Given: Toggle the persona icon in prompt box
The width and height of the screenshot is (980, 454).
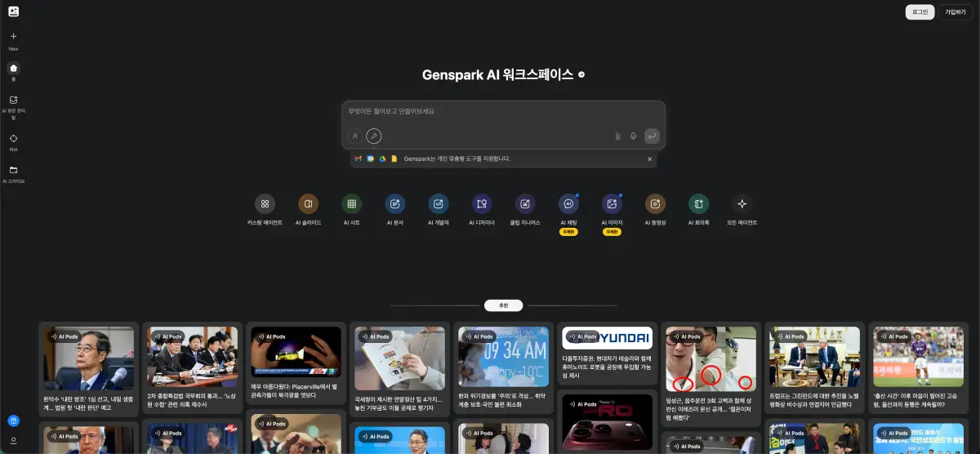Looking at the screenshot, I should 354,136.
